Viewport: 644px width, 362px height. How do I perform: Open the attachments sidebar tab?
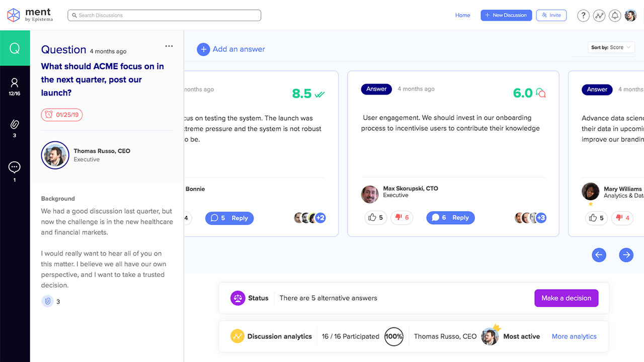click(15, 129)
